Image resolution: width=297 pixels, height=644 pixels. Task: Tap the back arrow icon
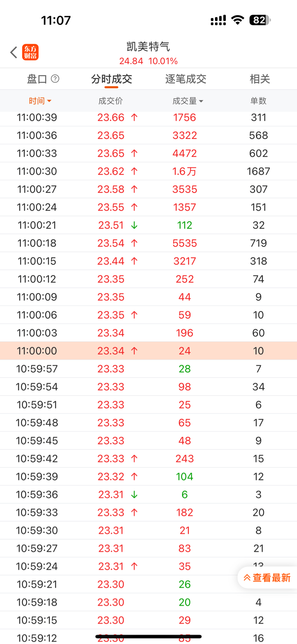(x=14, y=52)
